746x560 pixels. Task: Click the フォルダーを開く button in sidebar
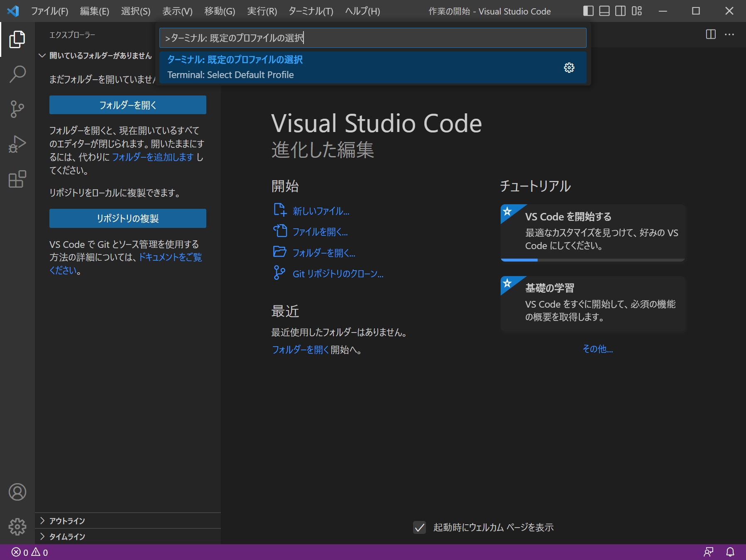(128, 105)
